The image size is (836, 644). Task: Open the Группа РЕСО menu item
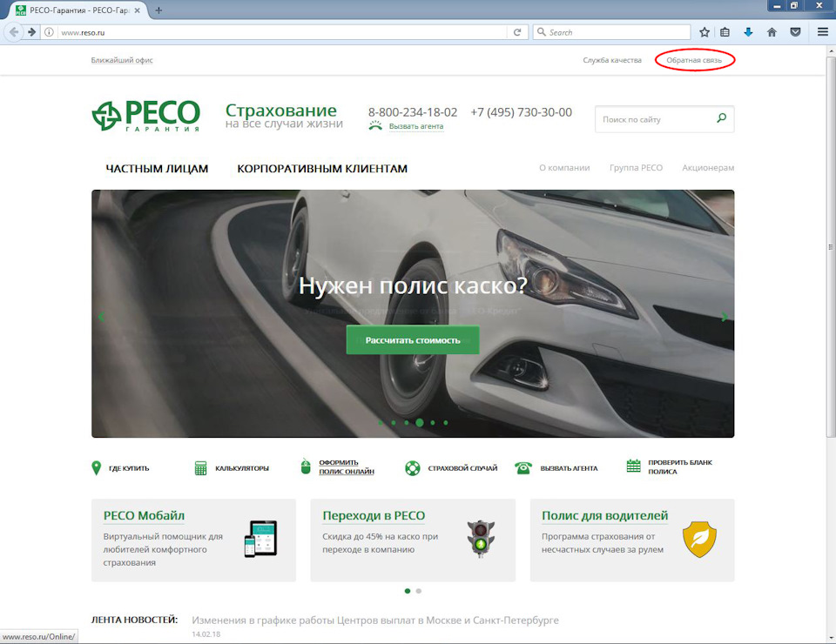(x=636, y=168)
